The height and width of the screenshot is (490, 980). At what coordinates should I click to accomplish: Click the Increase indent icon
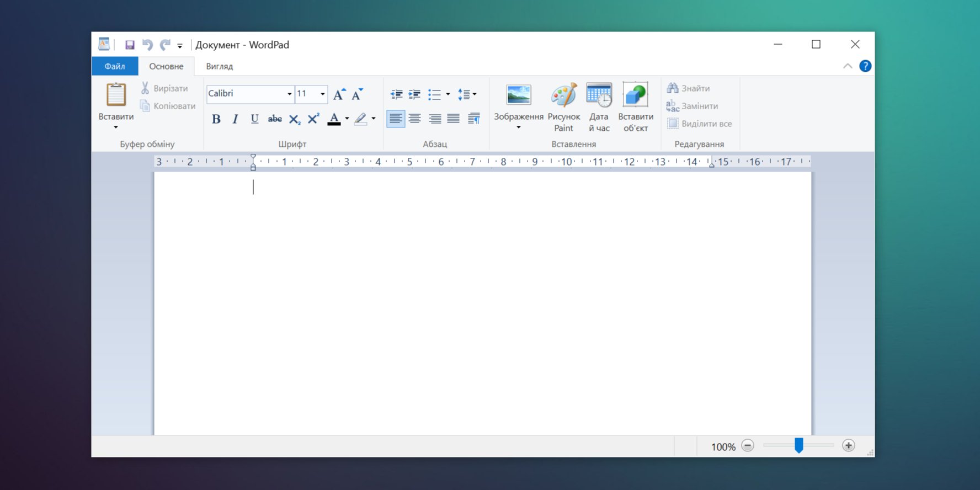click(414, 94)
